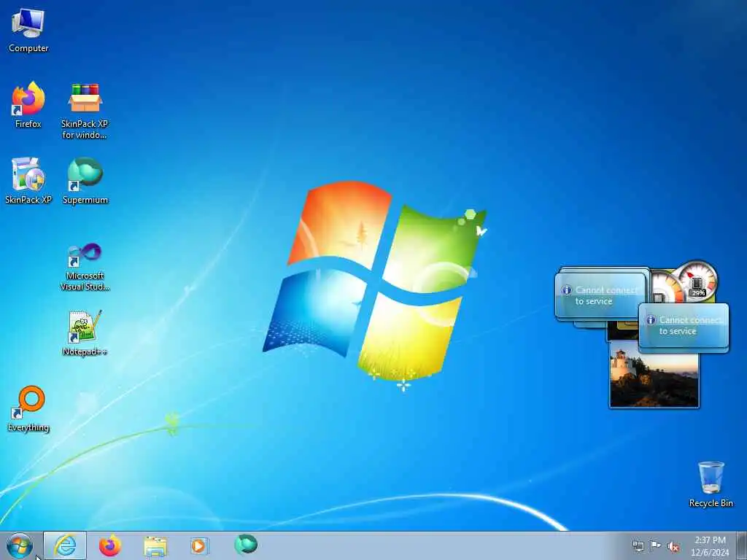The width and height of the screenshot is (747, 560).
Task: Launch Firefox from the desktop shortcut
Action: [x=28, y=105]
